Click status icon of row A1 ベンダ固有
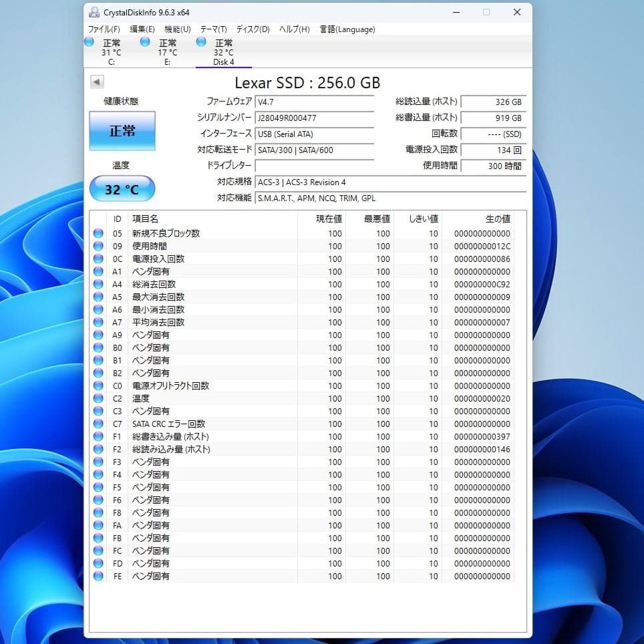 (98, 271)
